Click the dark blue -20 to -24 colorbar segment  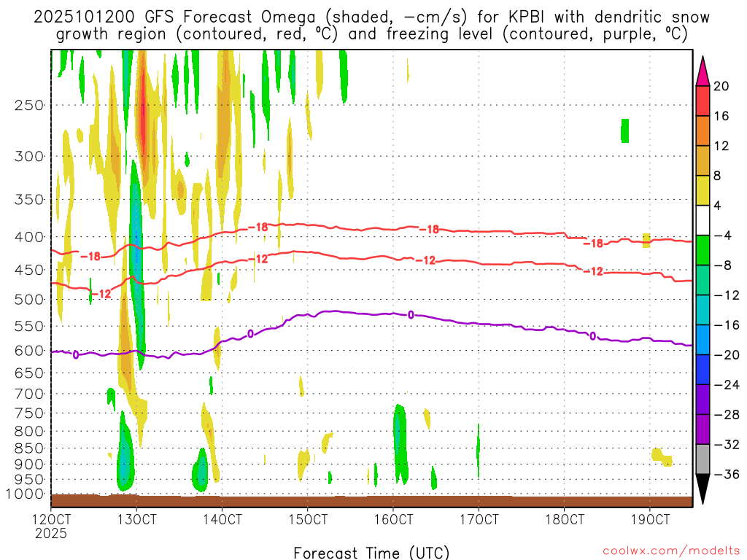click(x=703, y=370)
